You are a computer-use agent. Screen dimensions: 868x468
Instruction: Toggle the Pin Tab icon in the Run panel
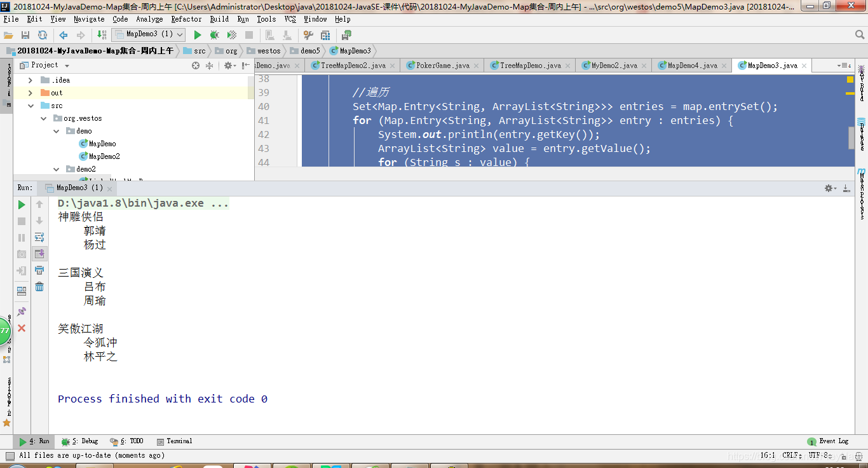tap(22, 312)
